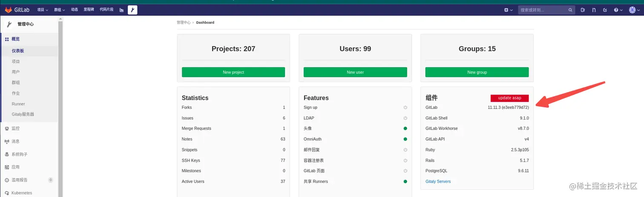Click the 系统钩子 hook icon in sidebar

[7, 154]
